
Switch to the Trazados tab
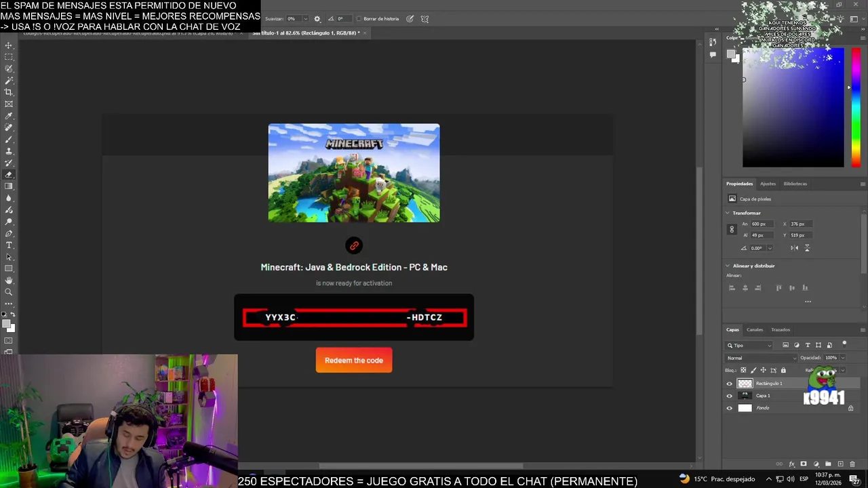click(781, 330)
